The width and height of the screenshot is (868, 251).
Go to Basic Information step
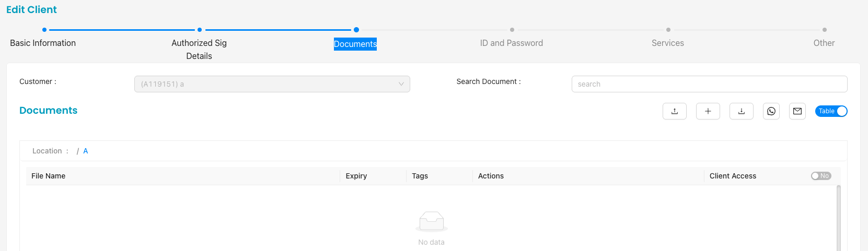[43, 43]
